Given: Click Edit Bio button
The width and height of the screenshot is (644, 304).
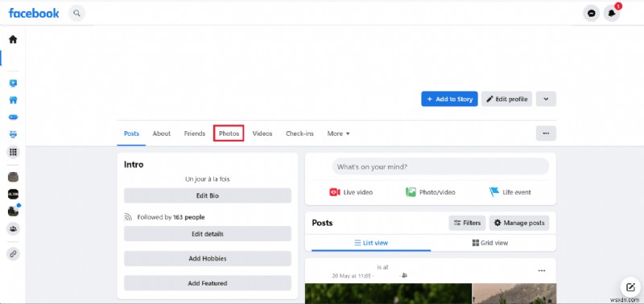Looking at the screenshot, I should click(208, 195).
